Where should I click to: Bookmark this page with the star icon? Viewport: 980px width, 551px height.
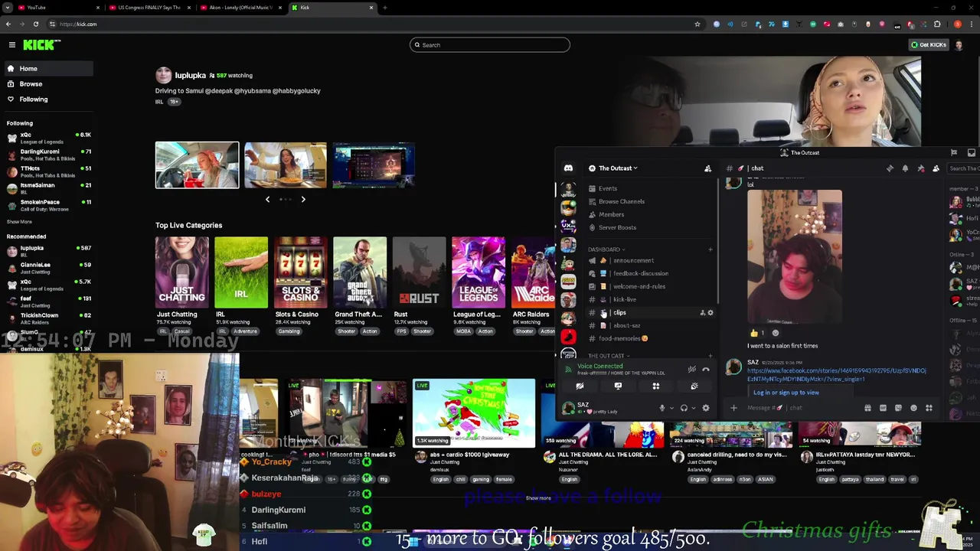tap(697, 24)
